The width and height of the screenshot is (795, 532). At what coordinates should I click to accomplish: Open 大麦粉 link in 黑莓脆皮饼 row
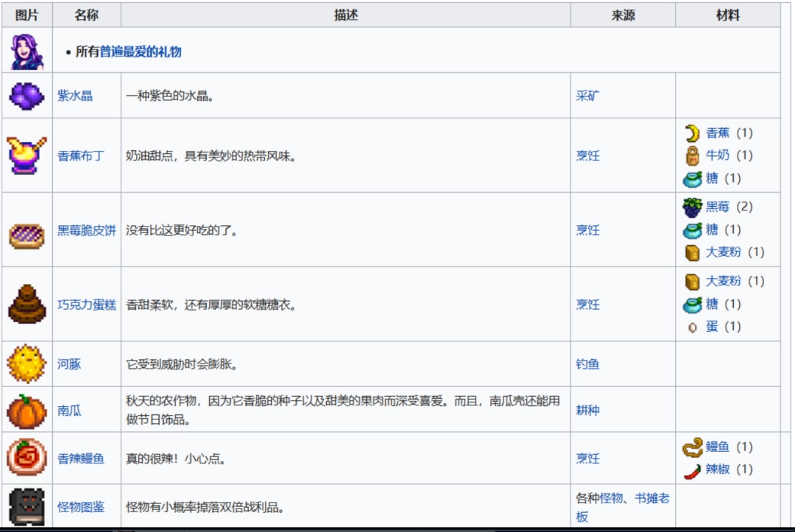pyautogui.click(x=724, y=252)
